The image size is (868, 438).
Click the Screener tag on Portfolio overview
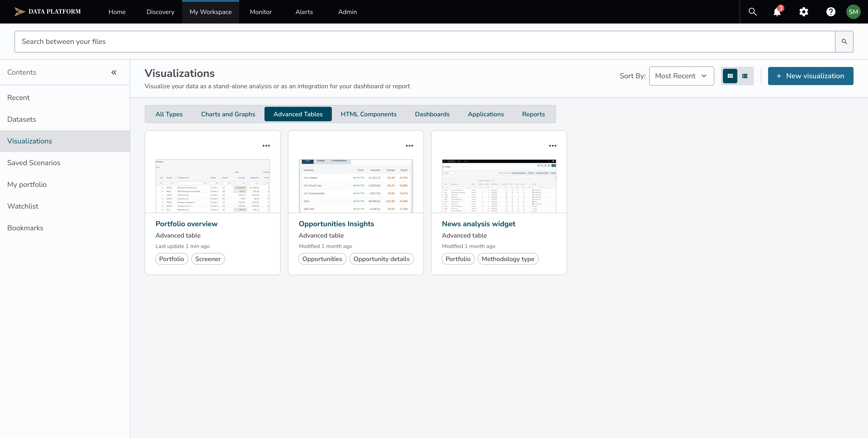click(208, 259)
